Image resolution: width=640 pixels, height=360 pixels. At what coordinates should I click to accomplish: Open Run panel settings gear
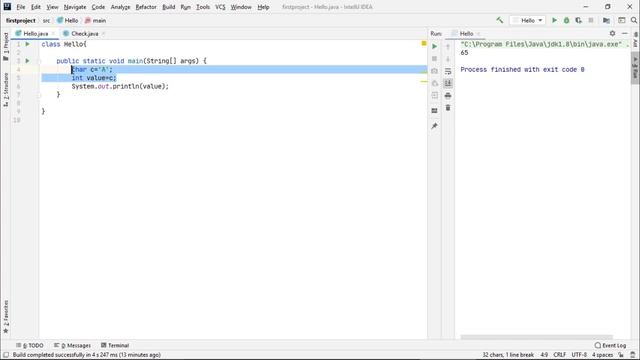pyautogui.click(x=612, y=33)
